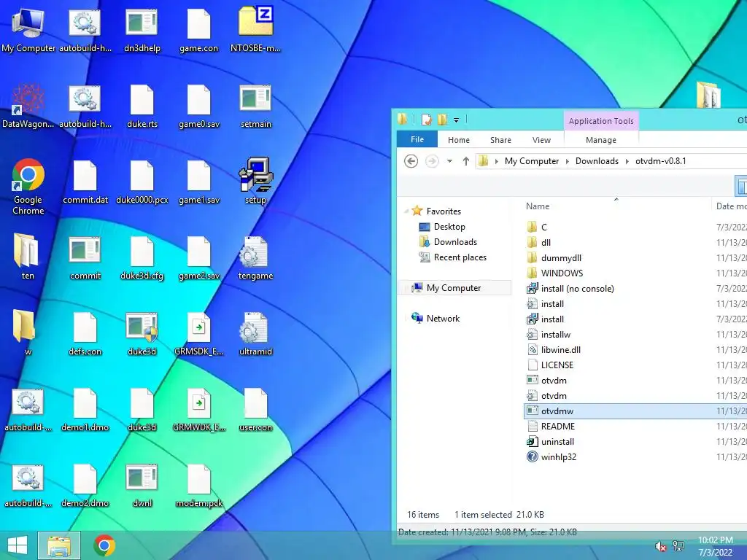
Task: Open ultramid file on desktop
Action: (255, 333)
